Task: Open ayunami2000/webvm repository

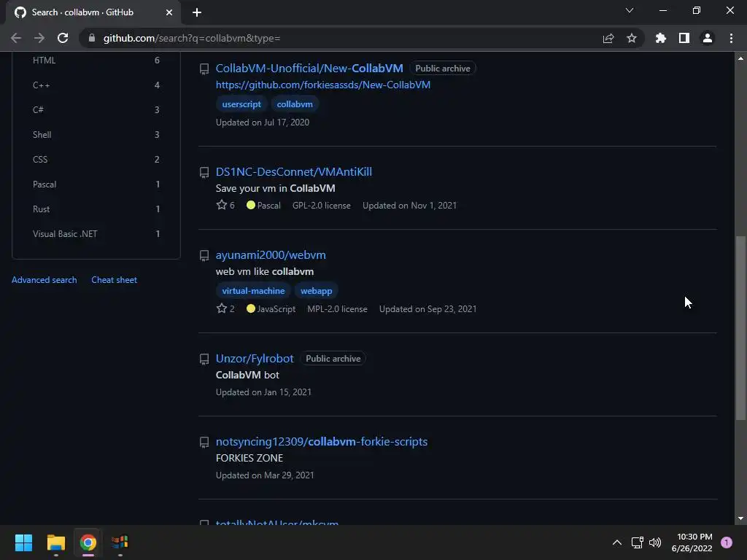Action: [271, 254]
